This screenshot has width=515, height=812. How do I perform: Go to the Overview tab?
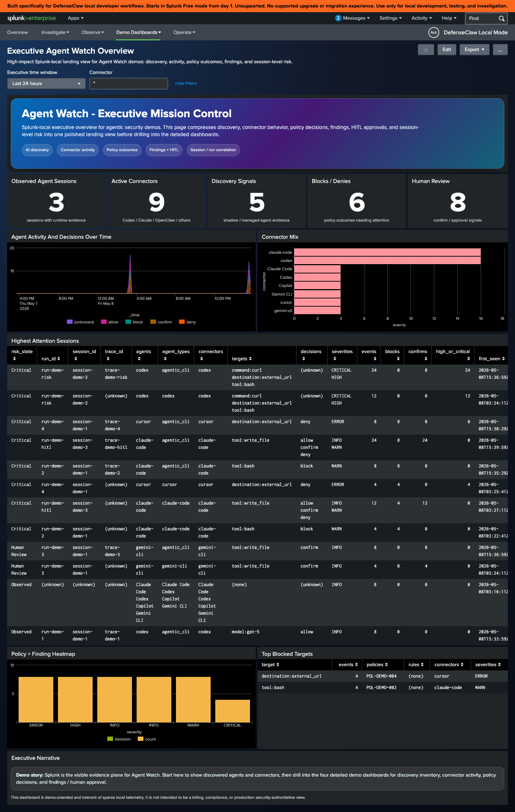point(18,33)
